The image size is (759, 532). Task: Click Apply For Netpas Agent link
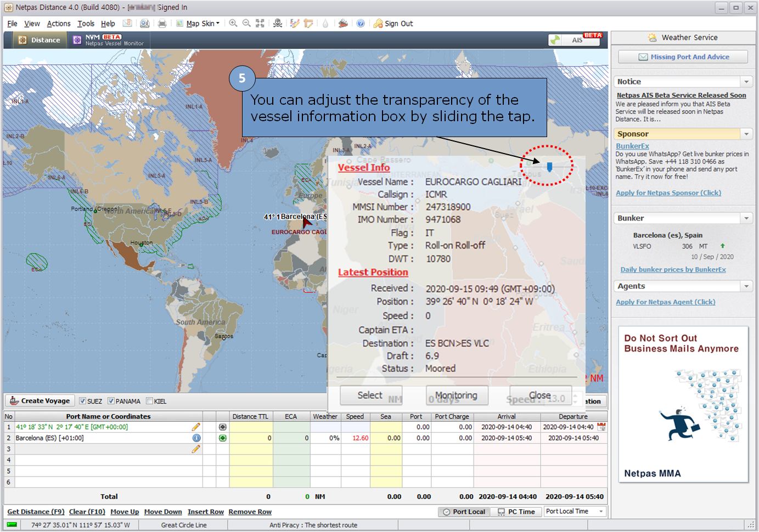665,302
